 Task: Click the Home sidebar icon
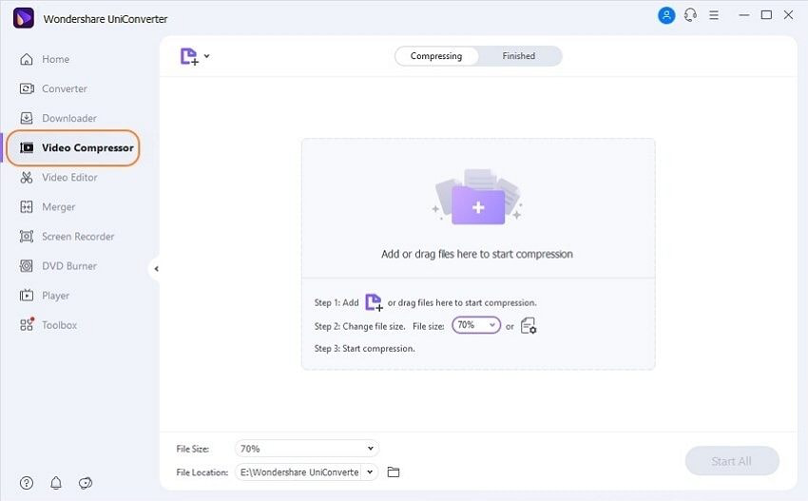[x=26, y=59]
